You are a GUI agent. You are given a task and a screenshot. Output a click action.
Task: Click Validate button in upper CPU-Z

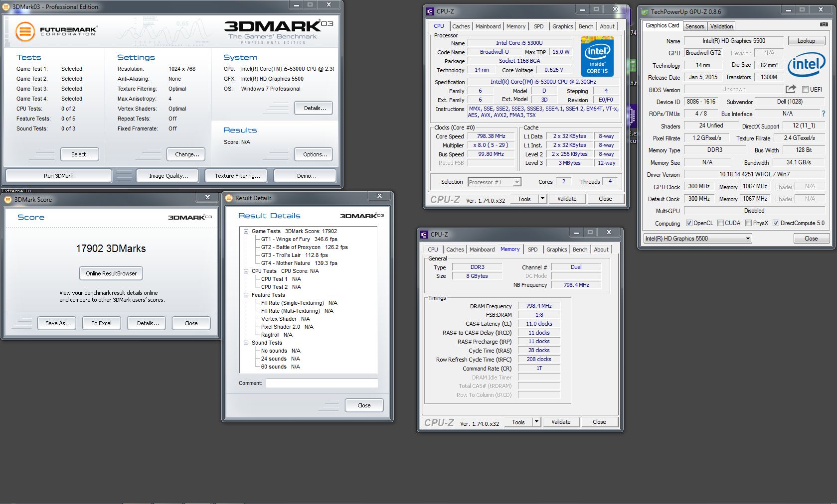pos(567,199)
